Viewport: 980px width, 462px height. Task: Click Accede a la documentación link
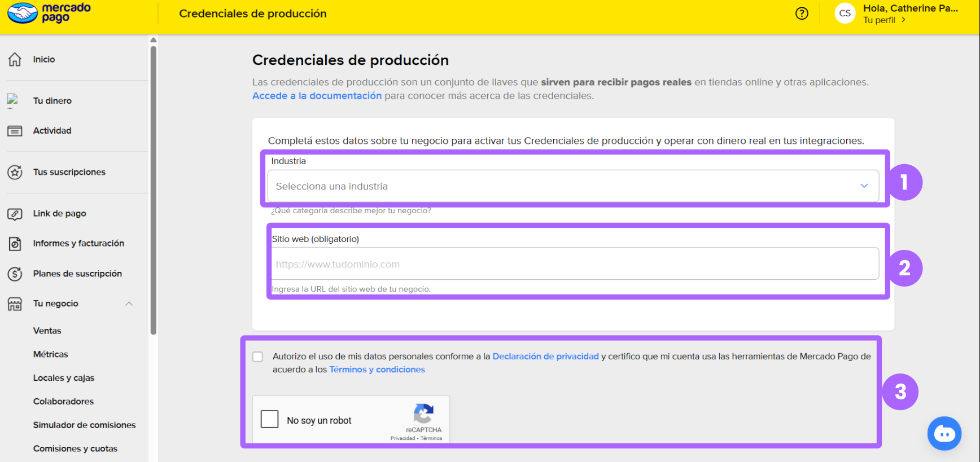(x=317, y=96)
